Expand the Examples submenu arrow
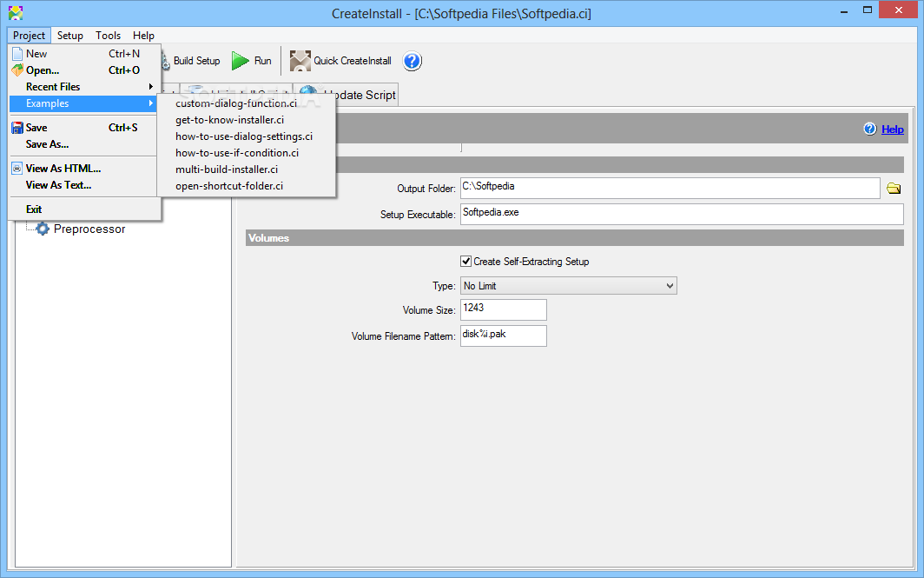This screenshot has height=578, width=924. [151, 103]
